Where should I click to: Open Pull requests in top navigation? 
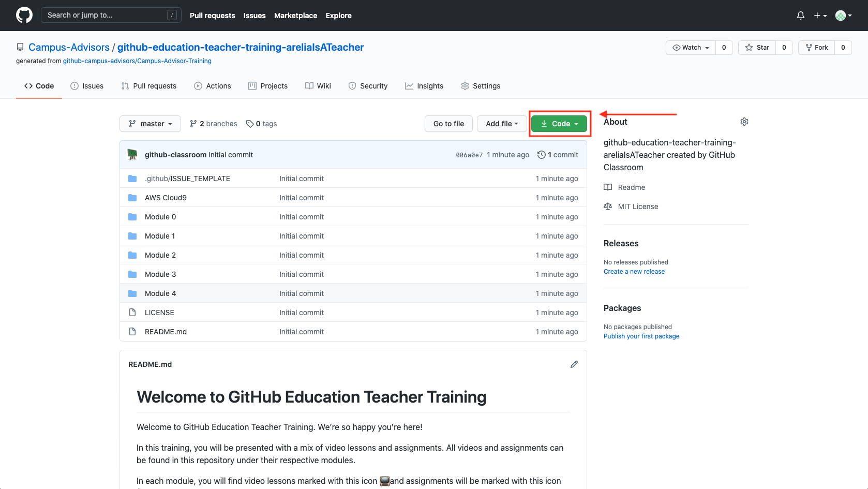pos(213,16)
